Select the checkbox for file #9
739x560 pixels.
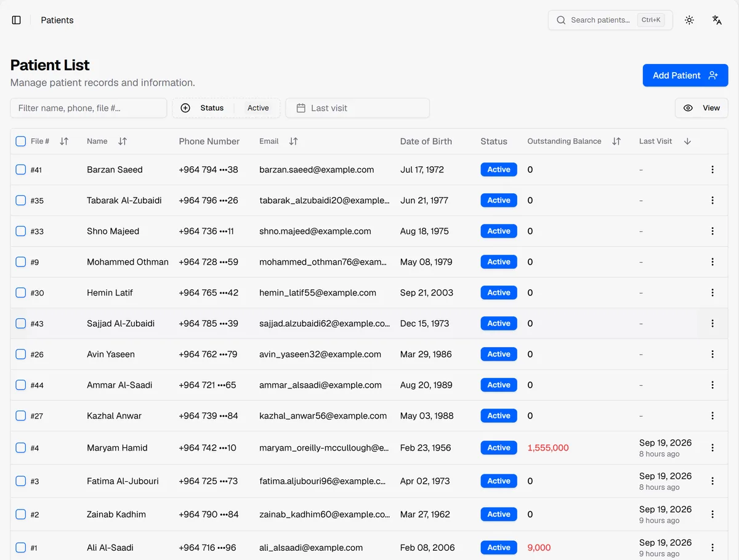[x=20, y=262]
